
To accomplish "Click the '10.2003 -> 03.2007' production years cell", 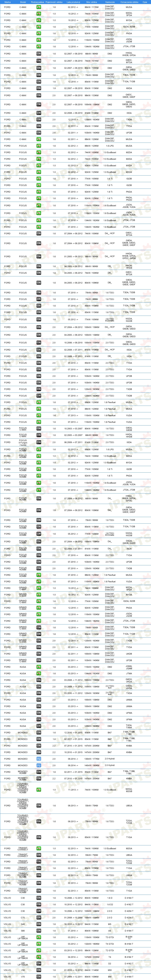I will point(73,428).
